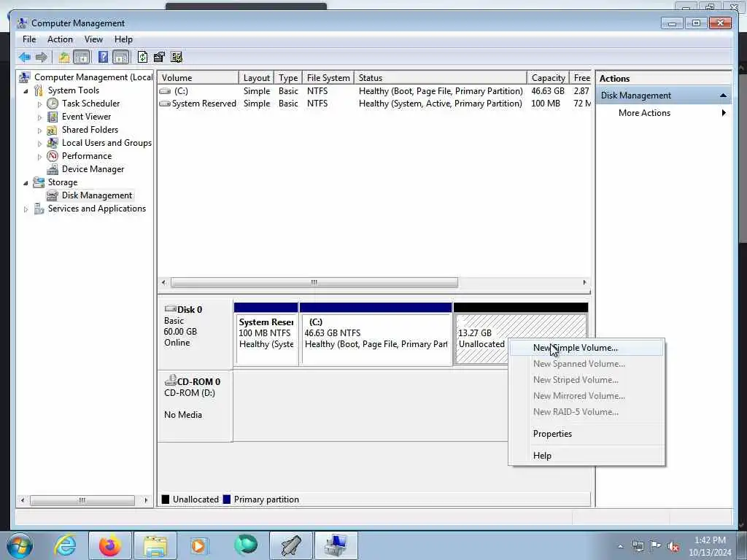747x560 pixels.
Task: Expand the Local Users and Groups arrow
Action: pos(39,144)
